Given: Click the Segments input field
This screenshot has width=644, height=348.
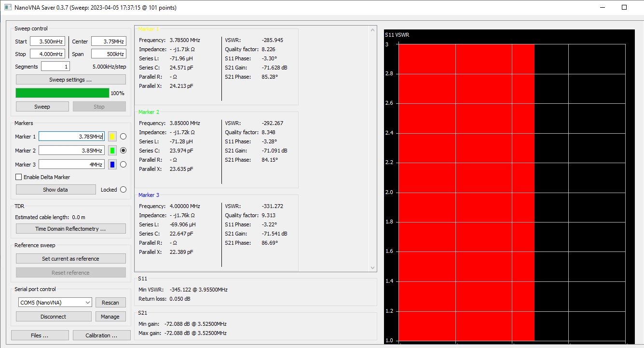Looking at the screenshot, I should (55, 67).
